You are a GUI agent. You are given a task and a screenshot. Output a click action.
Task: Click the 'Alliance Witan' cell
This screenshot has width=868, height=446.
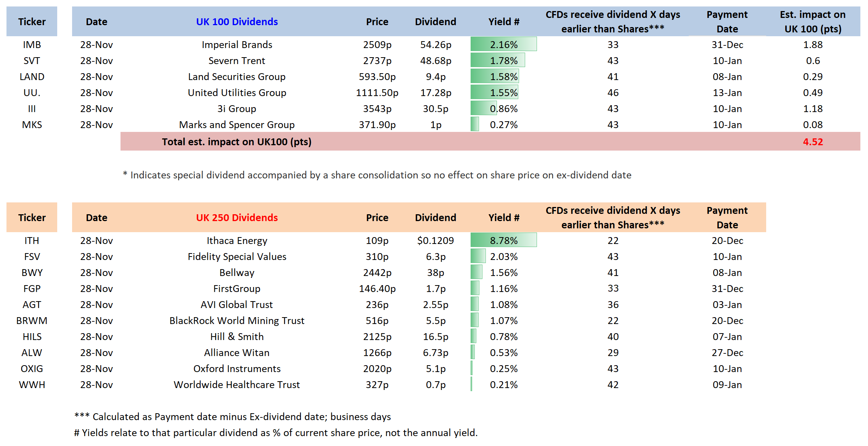pos(237,353)
